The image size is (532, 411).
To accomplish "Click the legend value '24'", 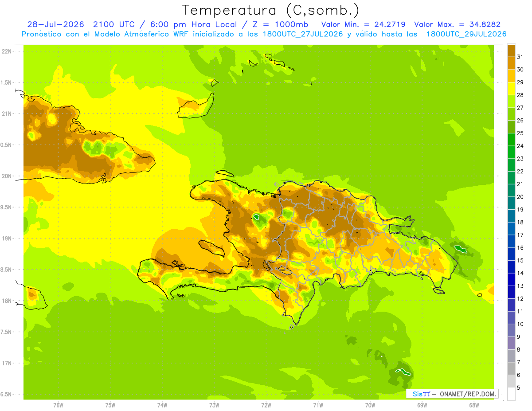I will click(x=520, y=146).
